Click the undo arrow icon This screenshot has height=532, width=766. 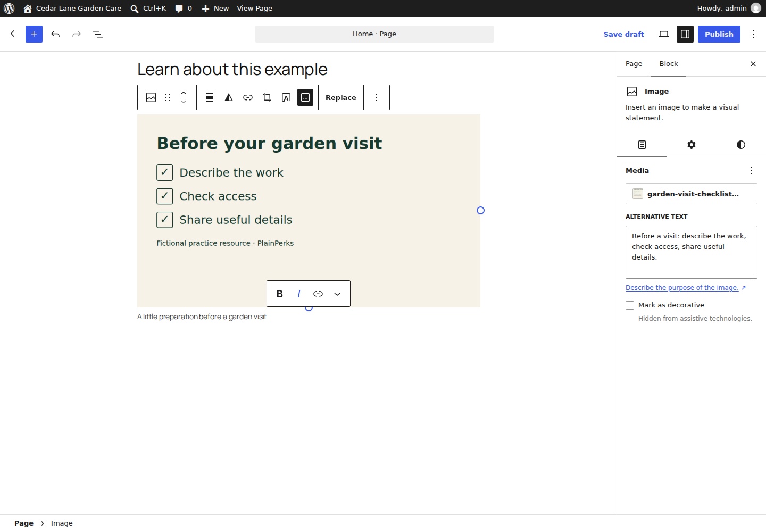[x=55, y=34]
